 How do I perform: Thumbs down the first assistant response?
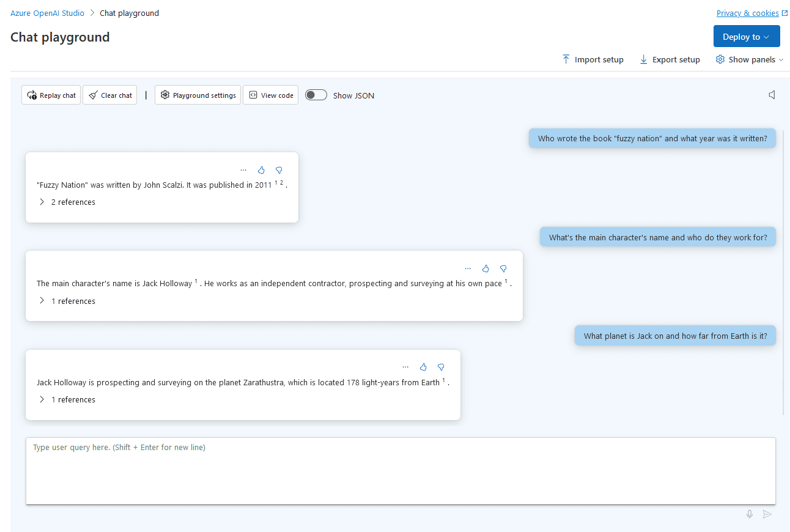pyautogui.click(x=279, y=170)
